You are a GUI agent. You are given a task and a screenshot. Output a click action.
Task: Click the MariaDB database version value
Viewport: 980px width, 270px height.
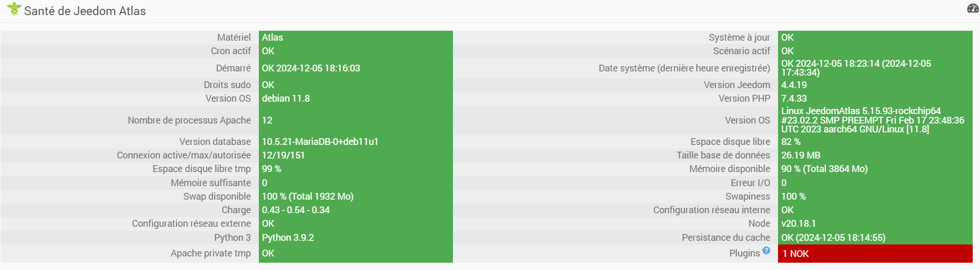[320, 142]
